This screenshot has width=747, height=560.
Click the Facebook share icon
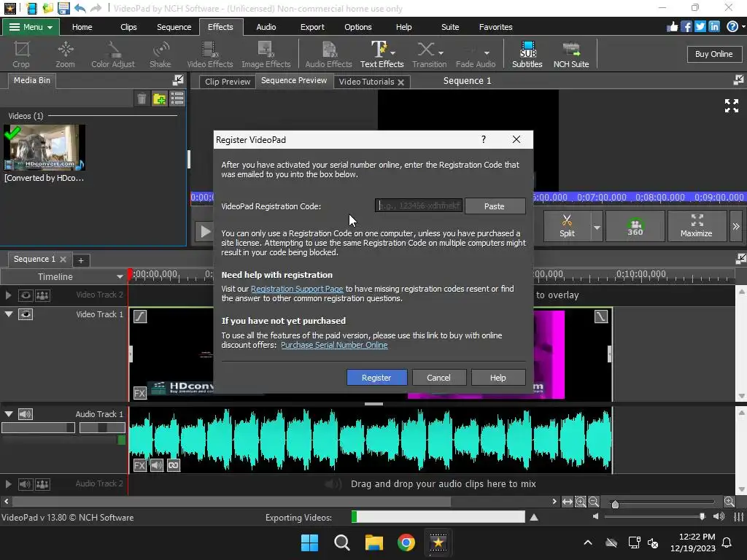click(686, 27)
